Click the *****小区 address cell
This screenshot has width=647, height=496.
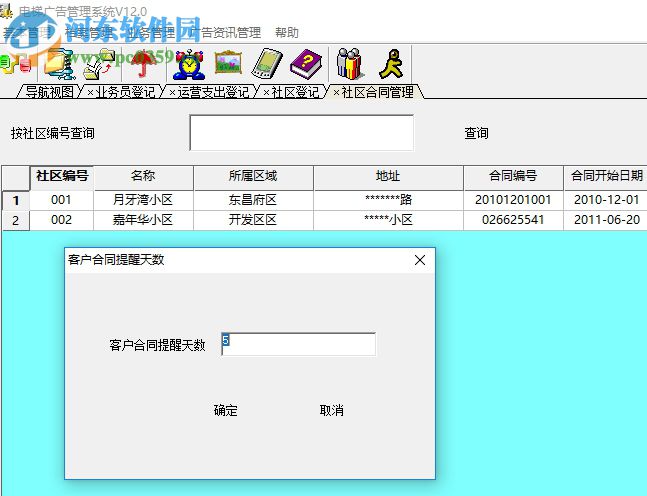click(388, 220)
